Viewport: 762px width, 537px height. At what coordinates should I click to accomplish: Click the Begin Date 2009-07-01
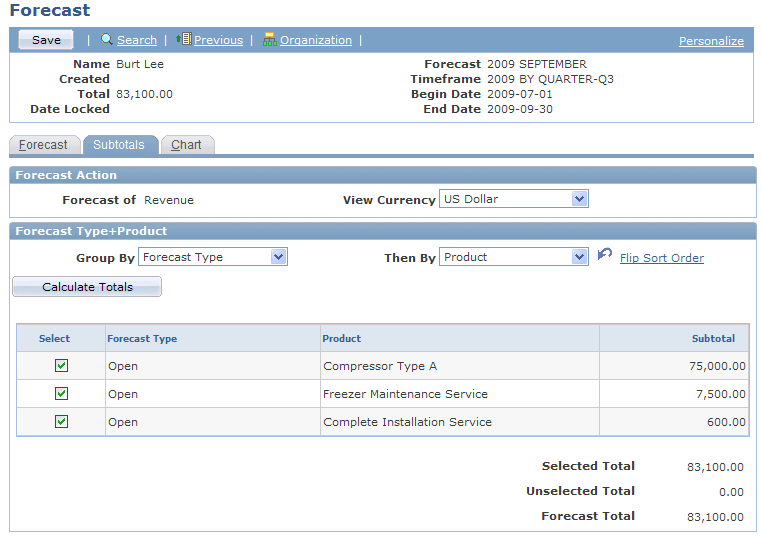click(520, 94)
